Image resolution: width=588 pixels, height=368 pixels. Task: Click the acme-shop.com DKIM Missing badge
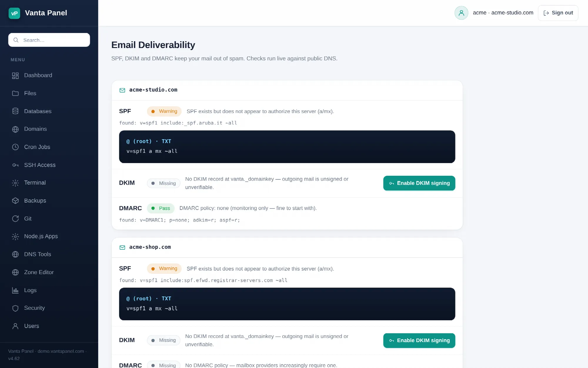coord(163,340)
